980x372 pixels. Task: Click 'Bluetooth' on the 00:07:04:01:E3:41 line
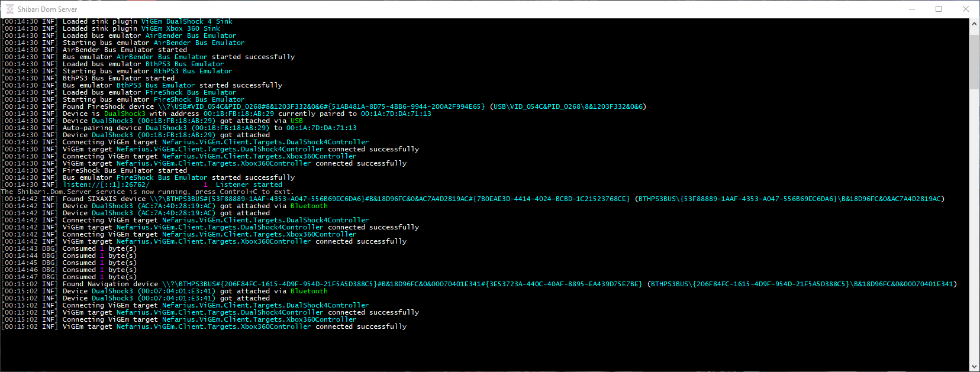click(x=309, y=291)
